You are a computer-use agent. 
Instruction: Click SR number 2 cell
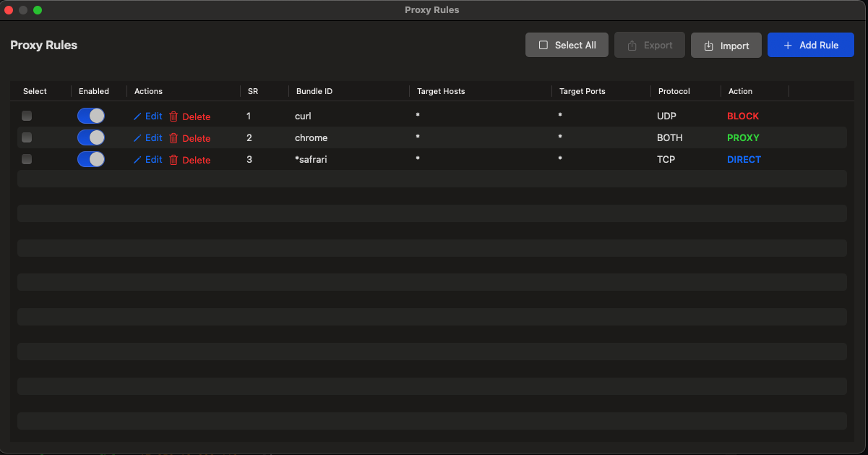point(249,137)
